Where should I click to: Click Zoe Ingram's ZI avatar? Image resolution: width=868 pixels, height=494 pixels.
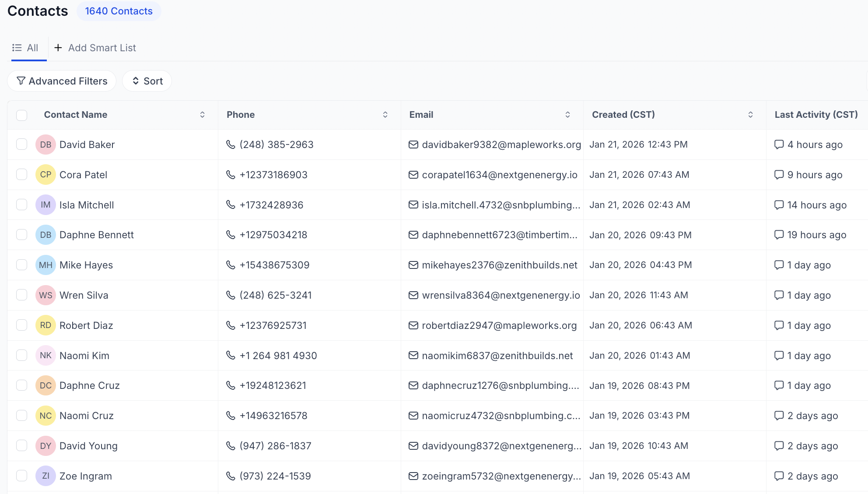click(45, 476)
